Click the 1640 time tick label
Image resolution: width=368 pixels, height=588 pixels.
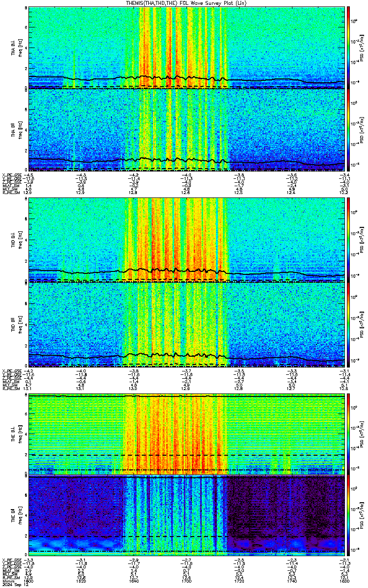(134, 581)
